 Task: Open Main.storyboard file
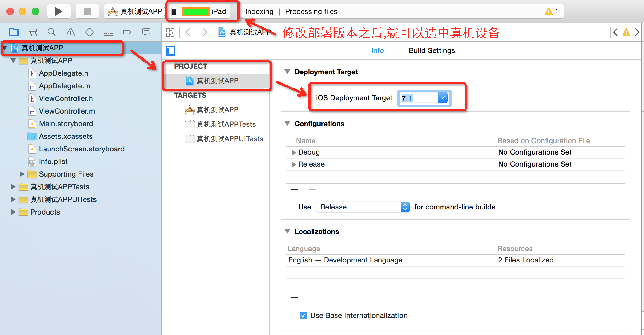(66, 124)
